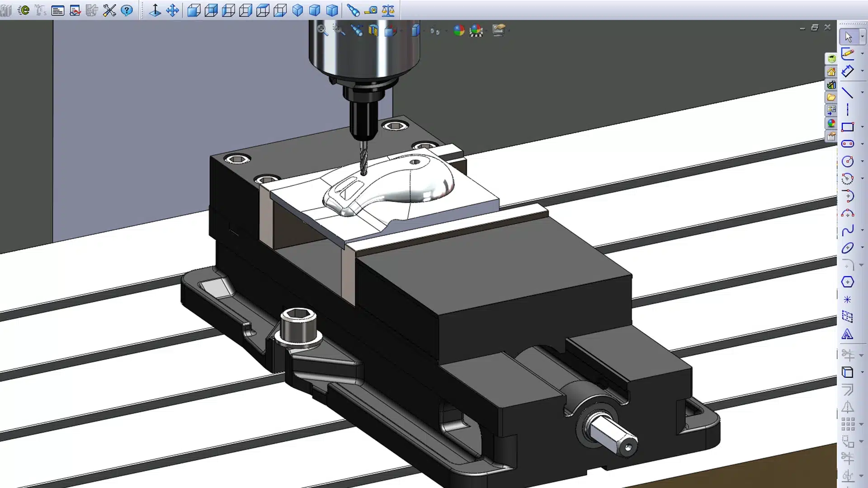The image size is (868, 488).
Task: Open Mass Properties balance-scale tool
Action: coord(388,10)
